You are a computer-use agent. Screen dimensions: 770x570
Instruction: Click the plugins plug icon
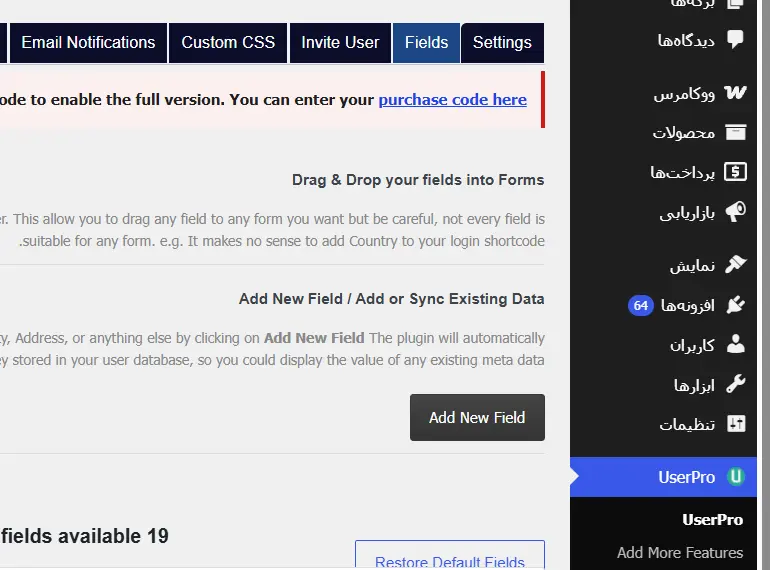[x=735, y=305]
